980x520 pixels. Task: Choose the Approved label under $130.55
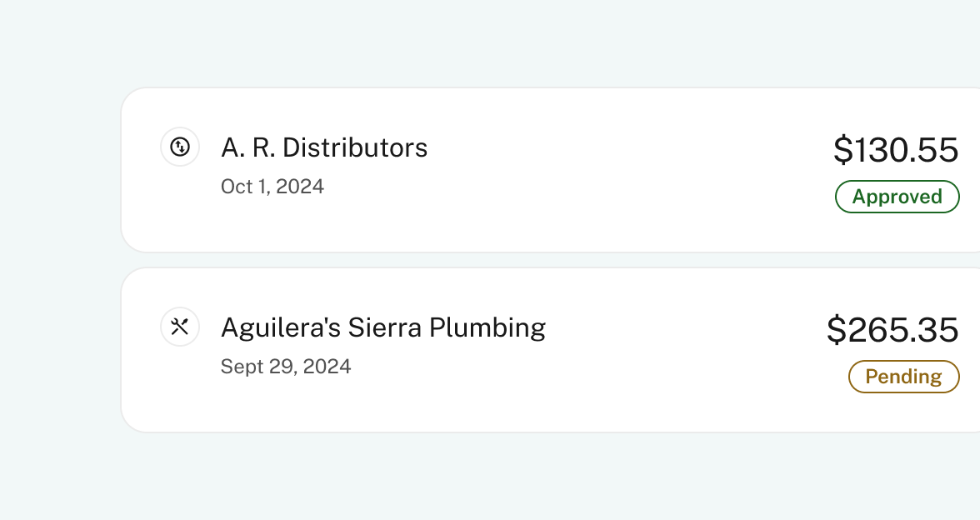pos(897,197)
